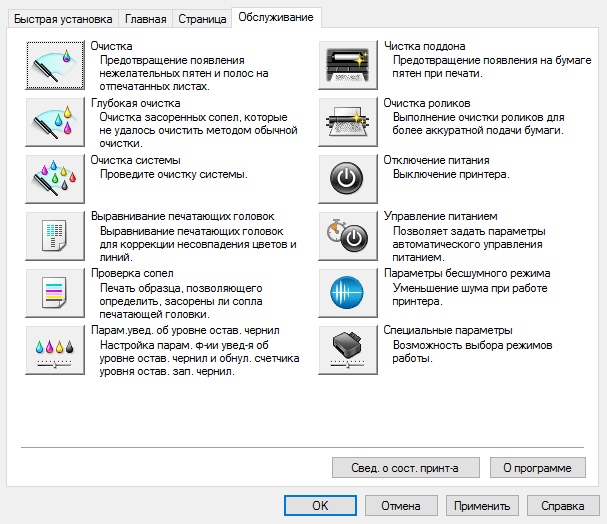Click the Отмена button

[x=401, y=505]
